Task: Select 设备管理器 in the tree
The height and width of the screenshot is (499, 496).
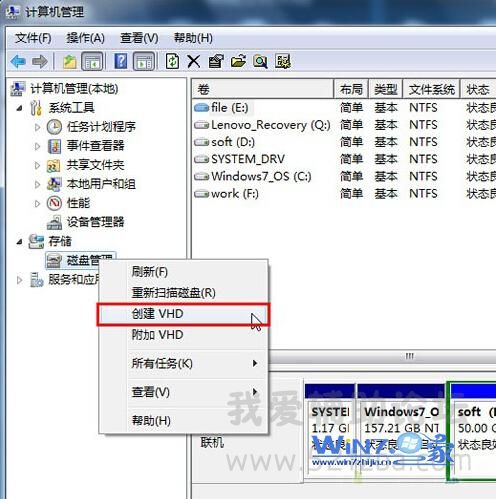Action: point(96,222)
